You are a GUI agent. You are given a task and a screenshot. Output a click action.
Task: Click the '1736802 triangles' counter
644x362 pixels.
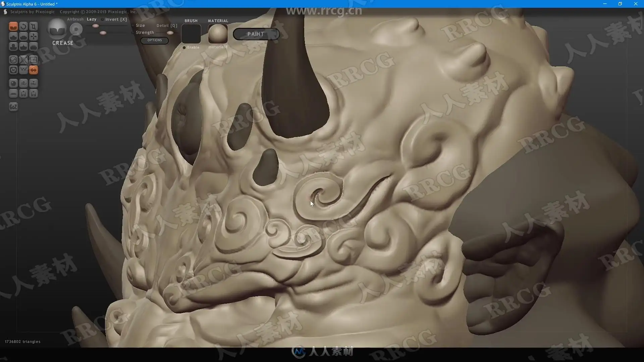pos(22,342)
